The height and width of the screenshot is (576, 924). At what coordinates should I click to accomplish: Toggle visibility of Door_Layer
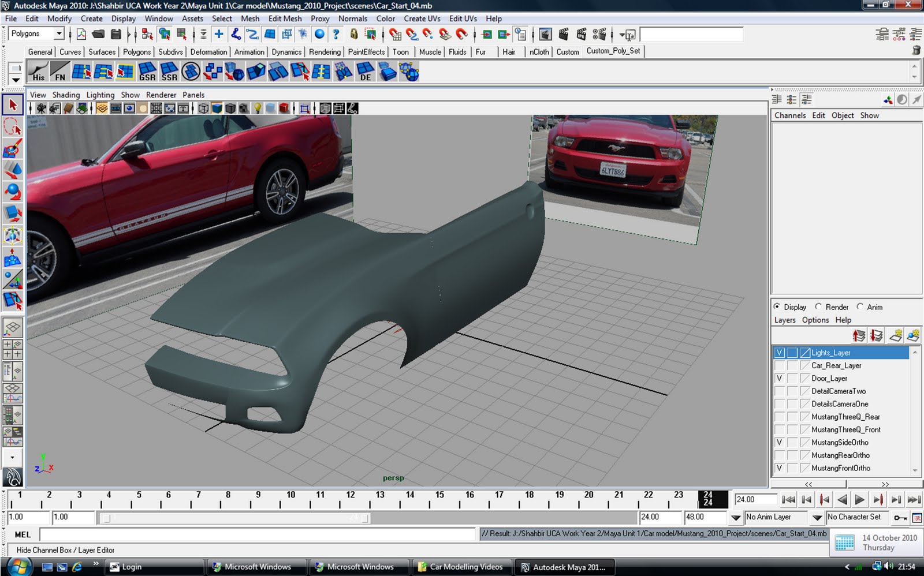[x=780, y=379]
